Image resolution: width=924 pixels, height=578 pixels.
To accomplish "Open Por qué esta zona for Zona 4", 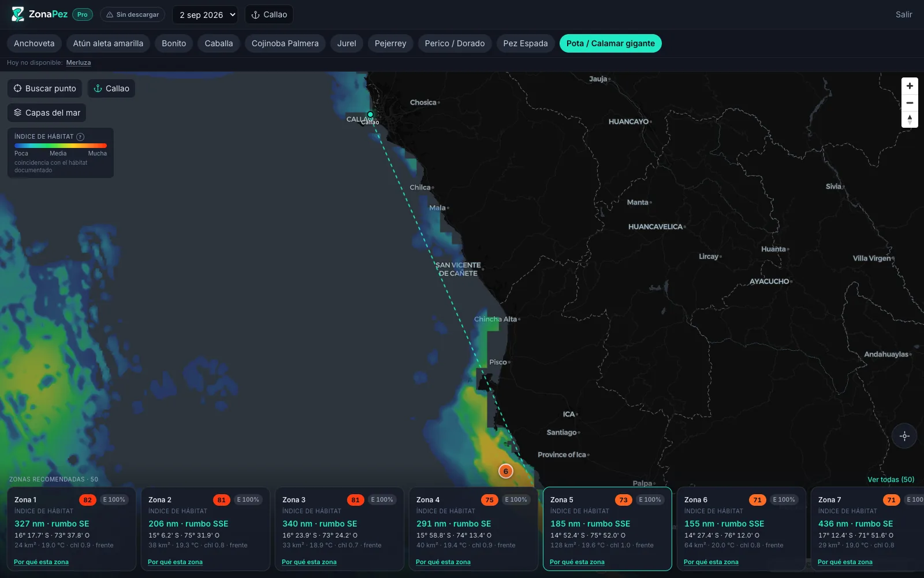I will pos(443,562).
